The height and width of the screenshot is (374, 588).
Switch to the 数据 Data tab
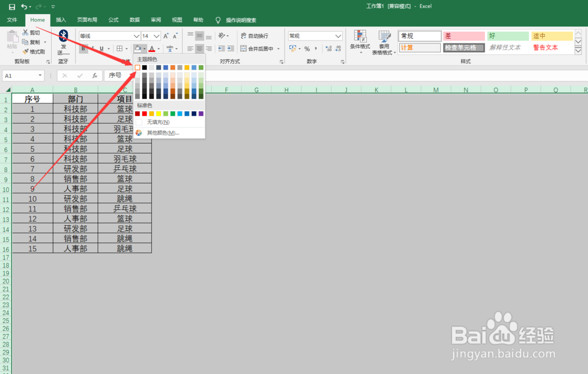click(x=134, y=20)
